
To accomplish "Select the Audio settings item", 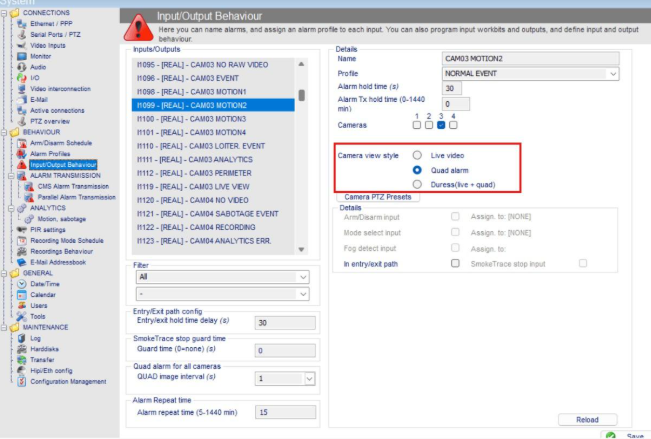I will pyautogui.click(x=38, y=66).
